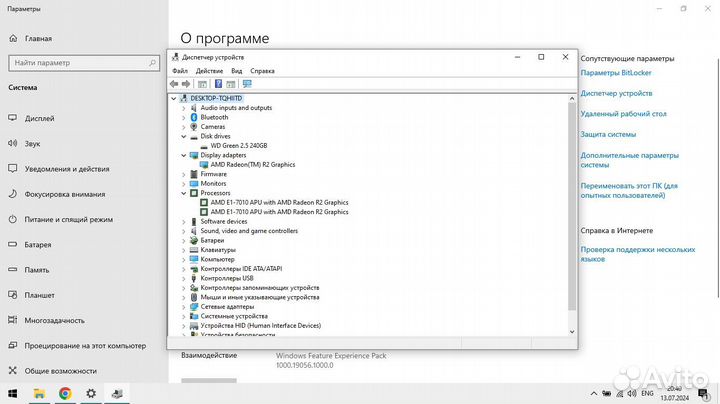Screen dimensions: 720x404
Task: Open Планшет settings page
Action: 39,295
